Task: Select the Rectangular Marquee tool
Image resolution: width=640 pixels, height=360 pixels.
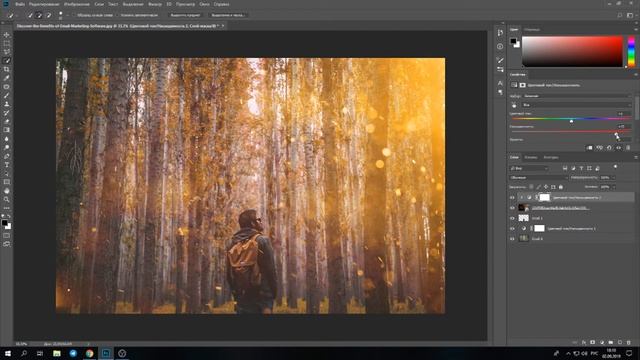Action: click(7, 44)
